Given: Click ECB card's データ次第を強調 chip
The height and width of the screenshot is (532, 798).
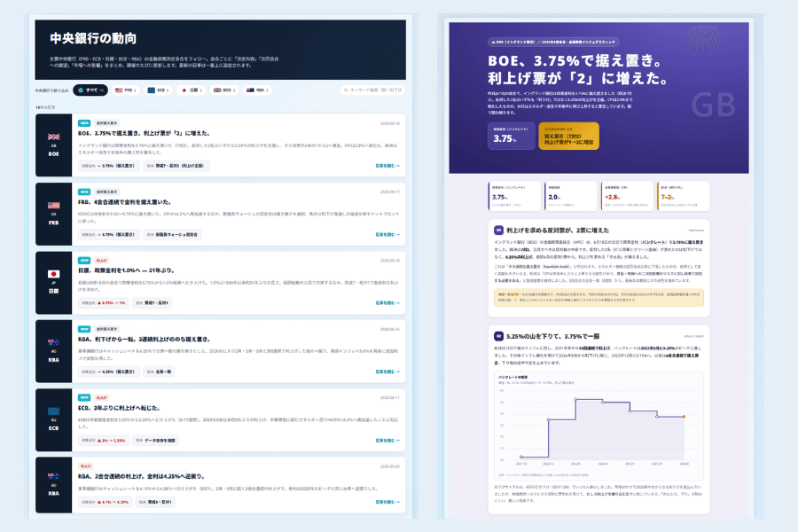Looking at the screenshot, I should coord(155,441).
